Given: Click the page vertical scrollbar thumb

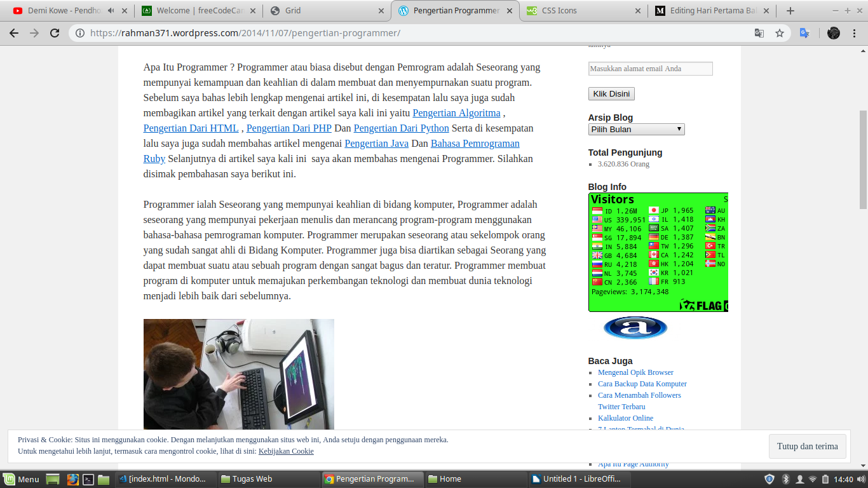Looking at the screenshot, I should [863, 159].
